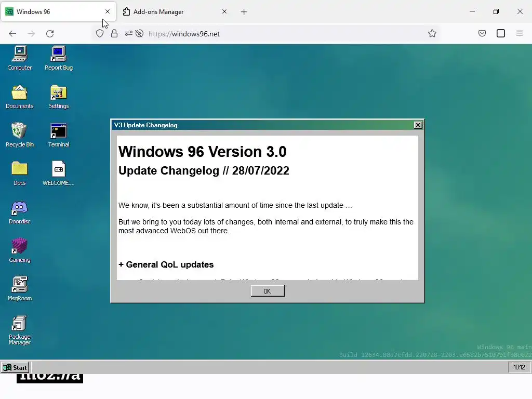Open the Computer desktop icon
Image resolution: width=532 pixels, height=399 pixels.
tap(19, 58)
